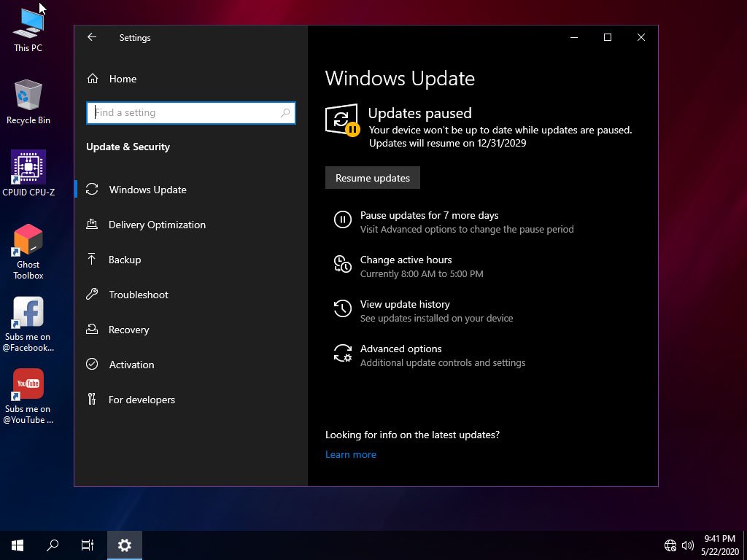Select the Recycle Bin desktop icon

coord(28,102)
